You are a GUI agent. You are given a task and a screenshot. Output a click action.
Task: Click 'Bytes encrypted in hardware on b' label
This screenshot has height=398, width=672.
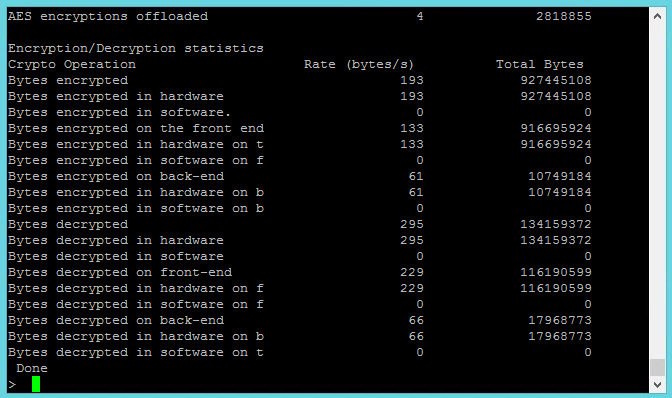pyautogui.click(x=136, y=192)
